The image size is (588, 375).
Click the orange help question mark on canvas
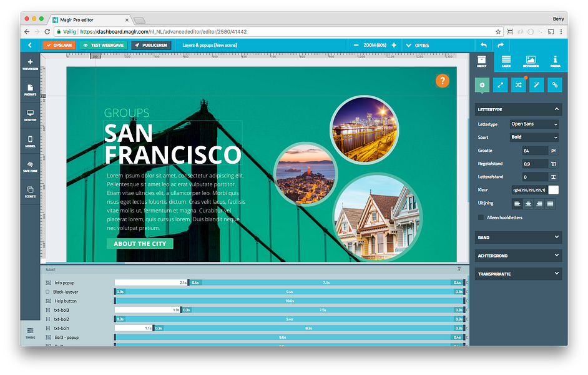pyautogui.click(x=443, y=81)
